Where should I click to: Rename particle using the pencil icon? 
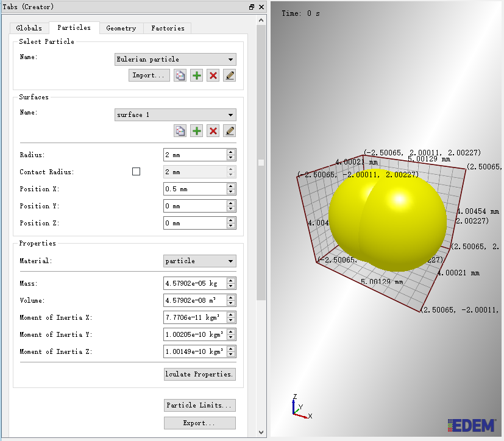point(230,76)
